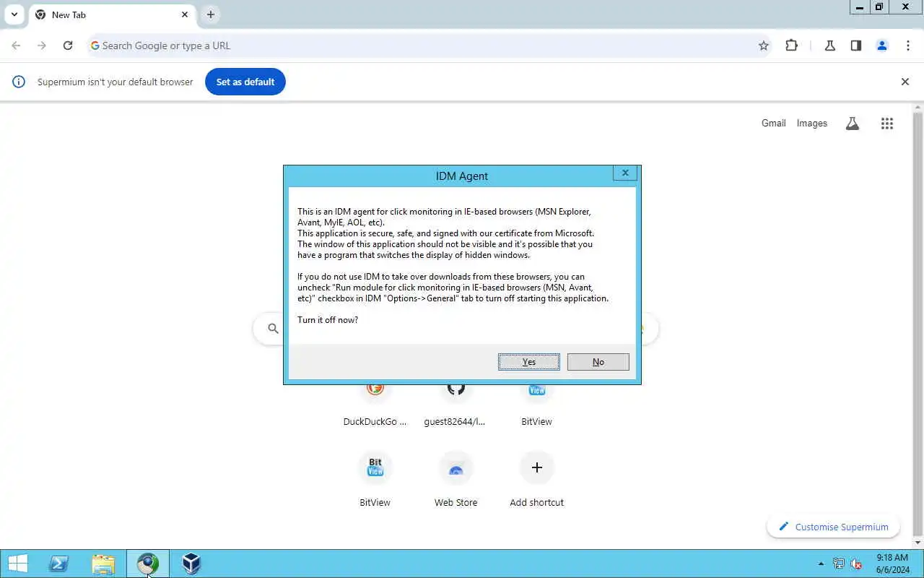Open the tab search dropdown arrow
Image resolution: width=924 pixels, height=578 pixels.
[14, 14]
